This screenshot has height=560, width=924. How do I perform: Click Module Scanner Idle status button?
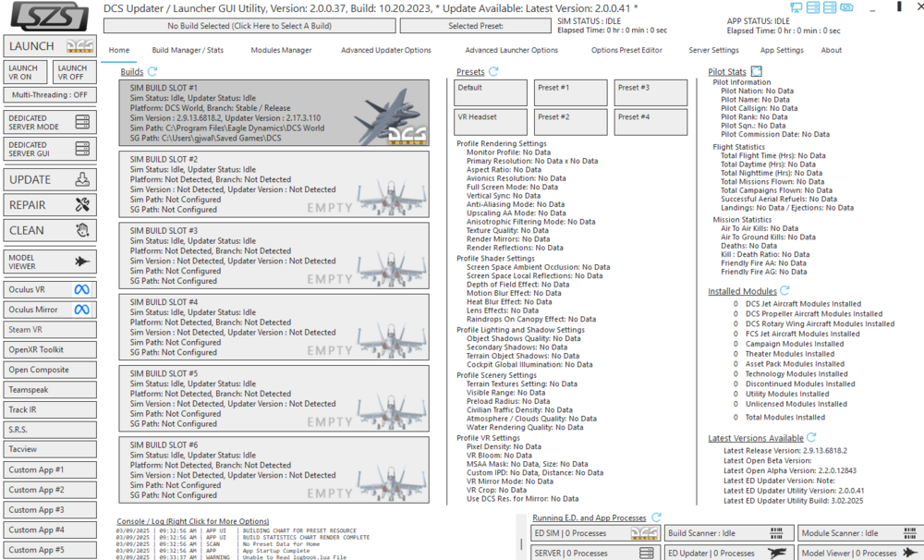click(861, 533)
